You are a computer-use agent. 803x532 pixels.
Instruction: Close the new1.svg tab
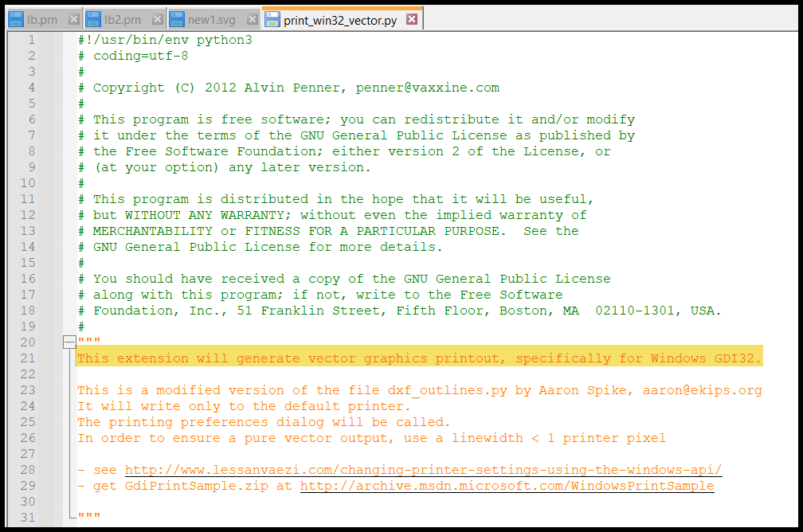[x=252, y=19]
